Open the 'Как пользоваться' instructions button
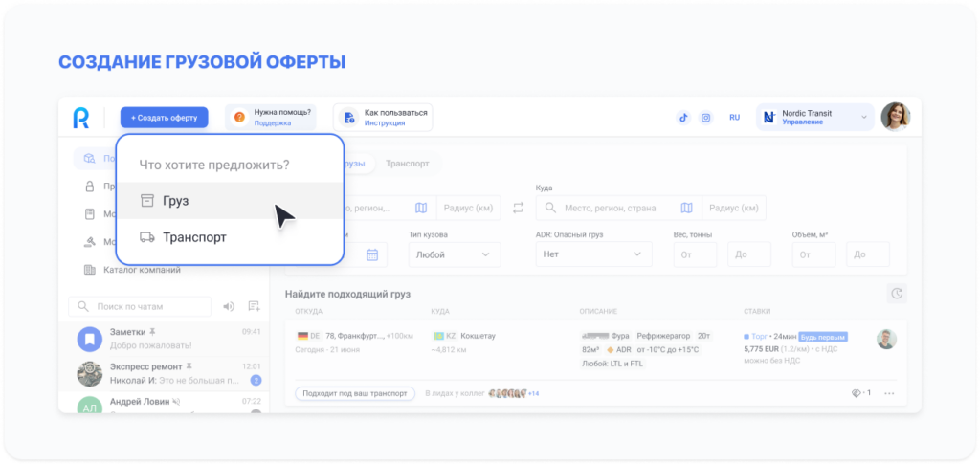 point(383,118)
